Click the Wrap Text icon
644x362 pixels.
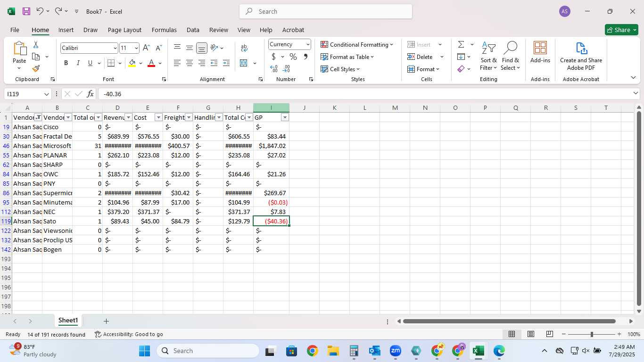pyautogui.click(x=244, y=48)
